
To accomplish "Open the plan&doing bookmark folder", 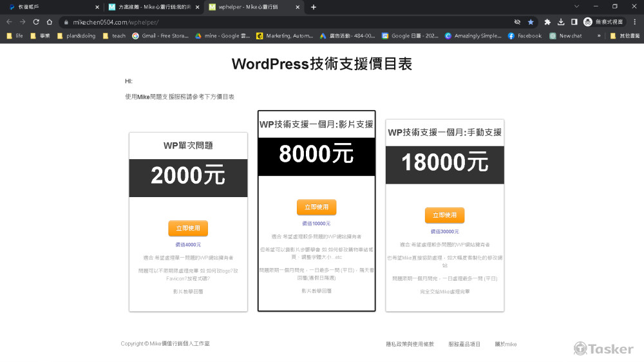I will [76, 35].
